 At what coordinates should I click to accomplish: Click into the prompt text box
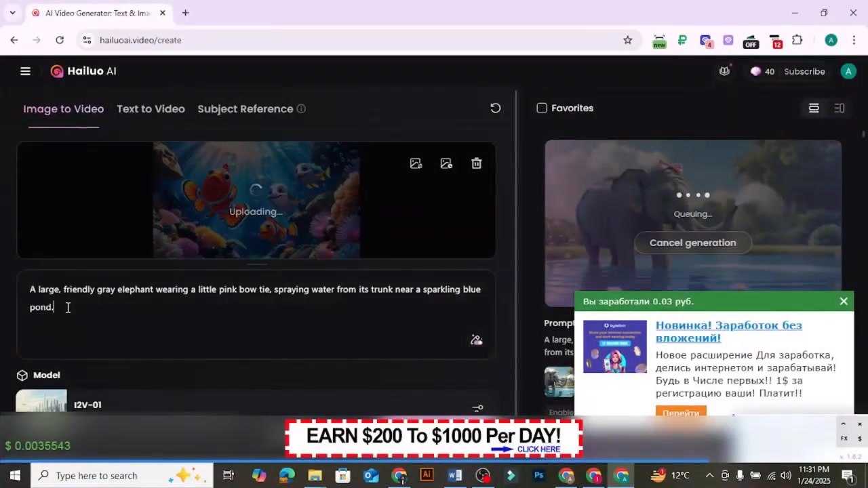256,314
